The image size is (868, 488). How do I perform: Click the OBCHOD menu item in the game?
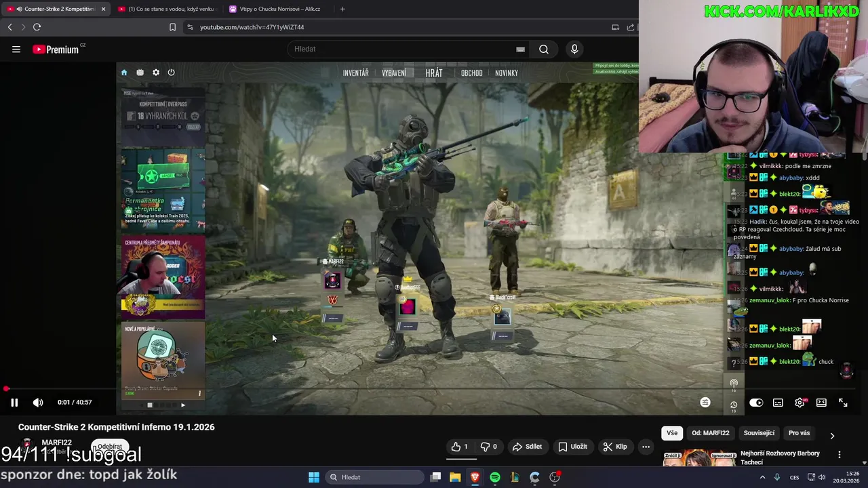point(472,73)
